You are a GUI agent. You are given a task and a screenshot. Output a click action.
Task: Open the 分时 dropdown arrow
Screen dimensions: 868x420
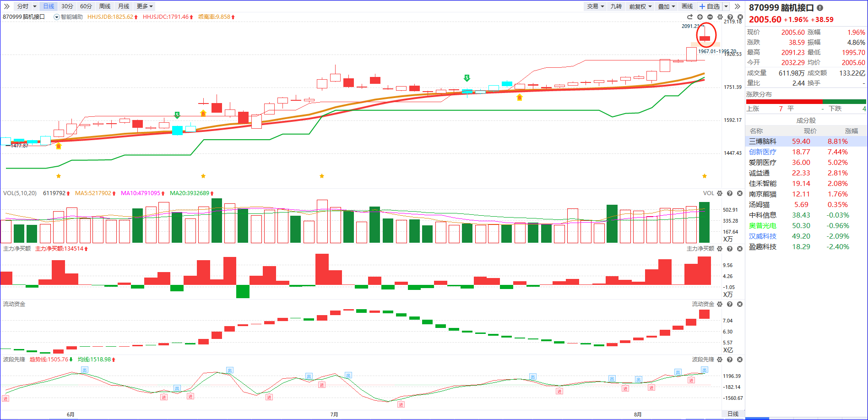34,6
